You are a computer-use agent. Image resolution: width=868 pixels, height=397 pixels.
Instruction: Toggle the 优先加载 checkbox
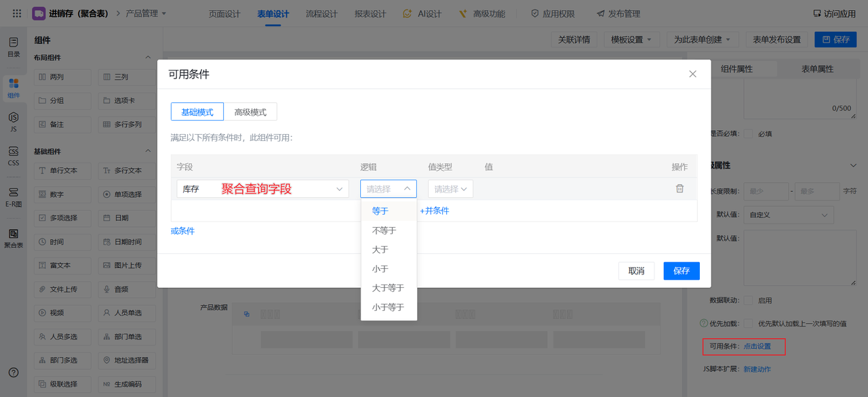(x=749, y=324)
